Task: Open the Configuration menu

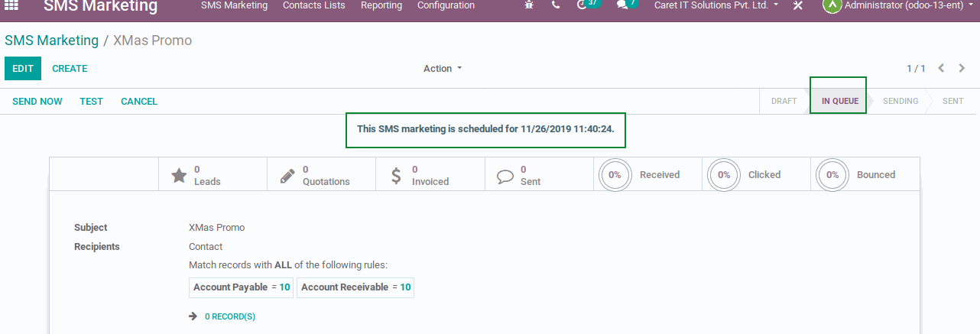Action: [x=446, y=5]
